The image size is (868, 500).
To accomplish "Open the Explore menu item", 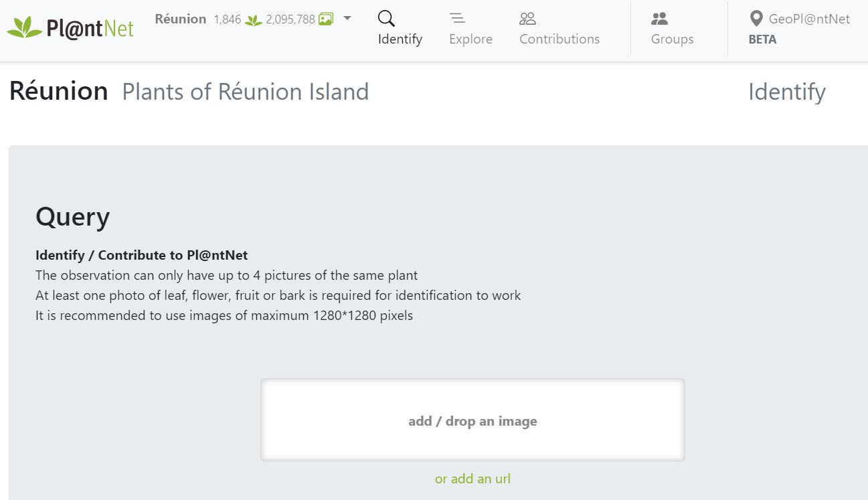I will coord(470,28).
